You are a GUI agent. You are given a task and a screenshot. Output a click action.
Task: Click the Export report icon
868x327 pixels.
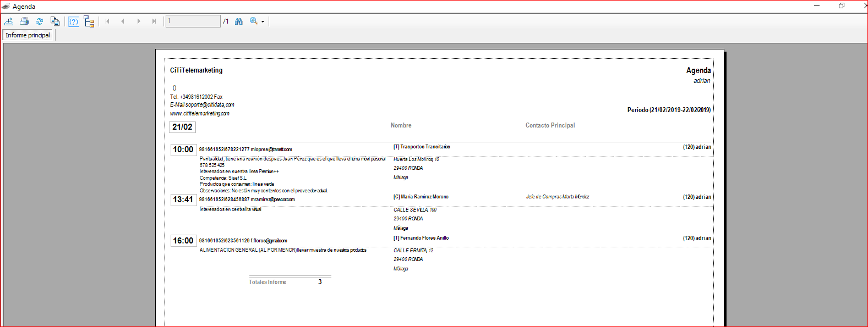(9, 21)
